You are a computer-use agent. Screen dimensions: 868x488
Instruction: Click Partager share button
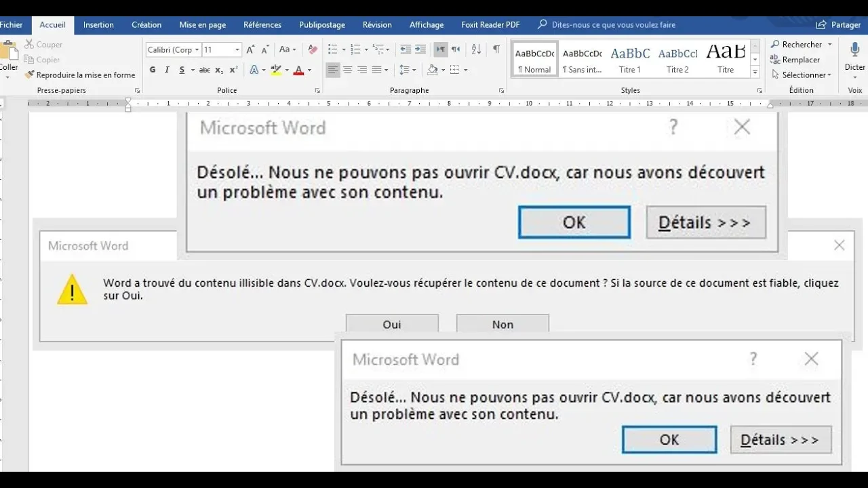[x=839, y=24]
